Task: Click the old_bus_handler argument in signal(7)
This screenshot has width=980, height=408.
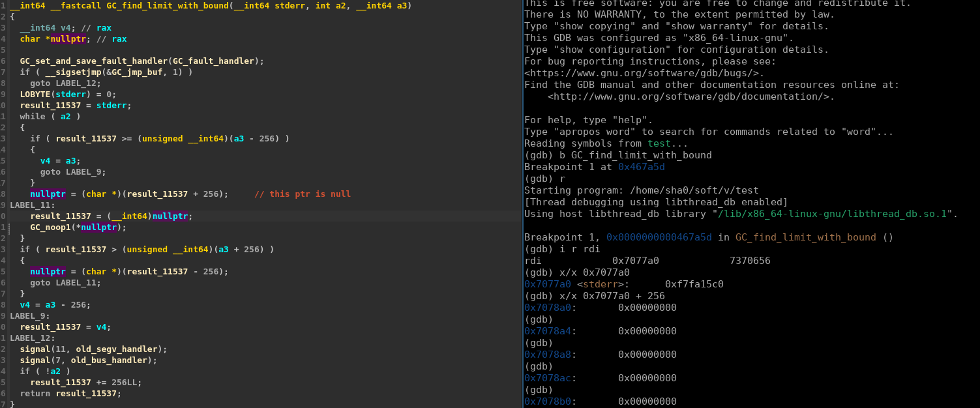Action: 109,360
